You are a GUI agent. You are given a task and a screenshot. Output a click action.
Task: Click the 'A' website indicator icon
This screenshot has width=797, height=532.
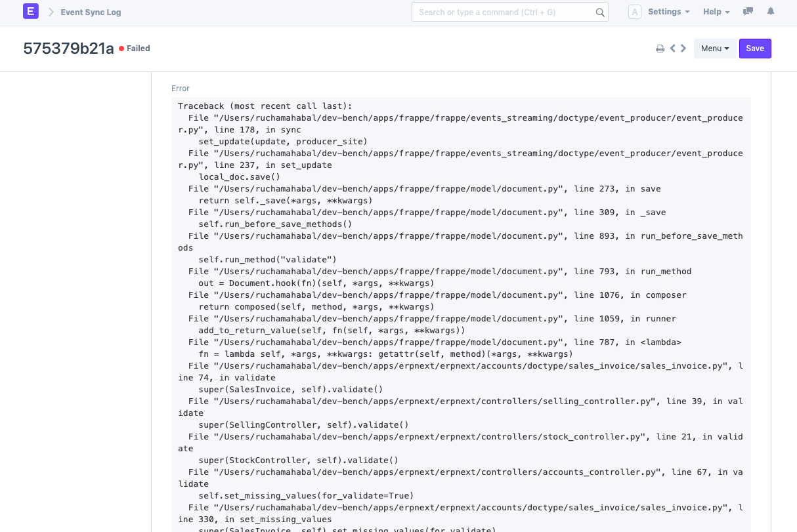coord(633,11)
